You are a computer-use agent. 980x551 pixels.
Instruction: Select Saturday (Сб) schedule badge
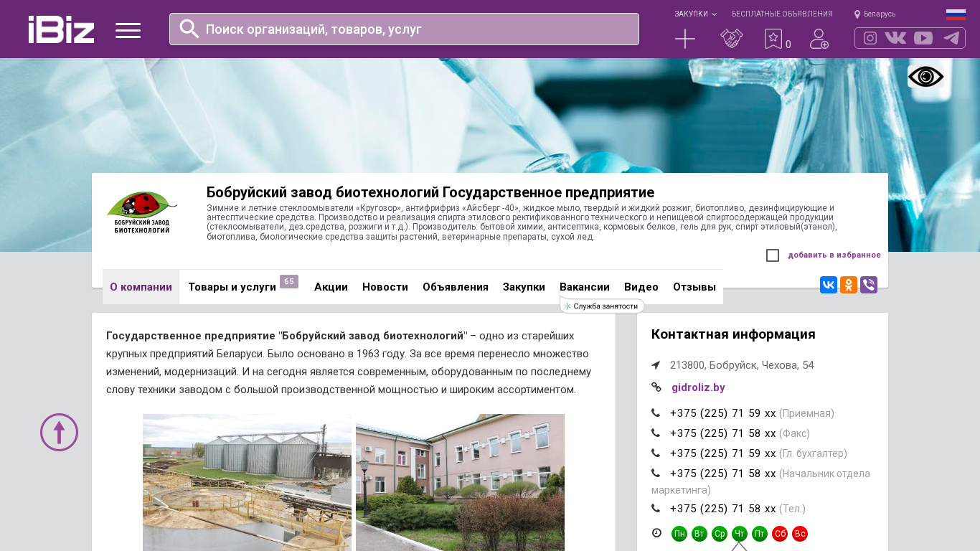(780, 534)
